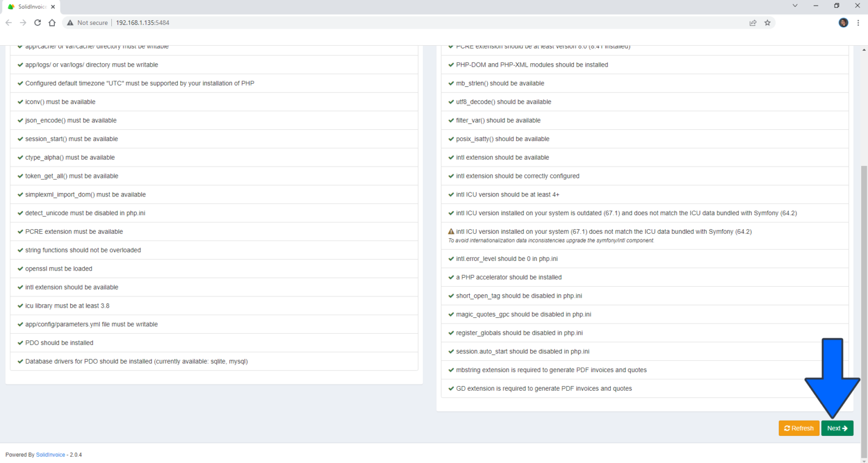Open the browser profile avatar
The width and height of the screenshot is (868, 463).
pos(843,23)
